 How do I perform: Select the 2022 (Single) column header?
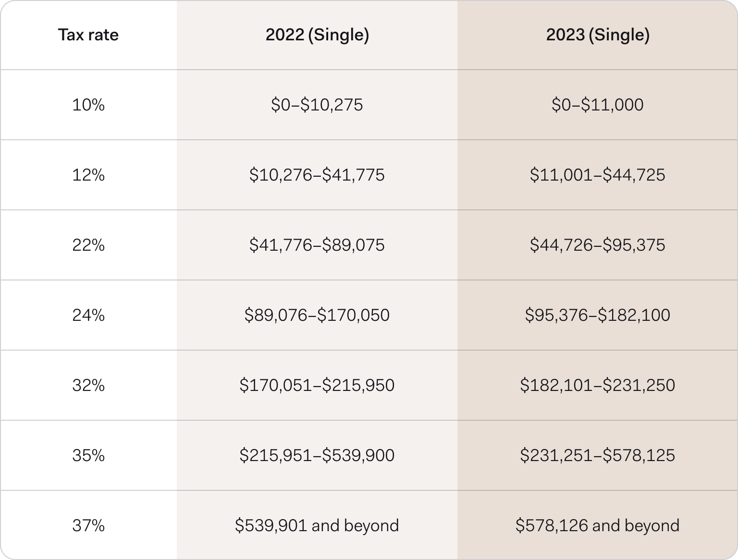[317, 35]
